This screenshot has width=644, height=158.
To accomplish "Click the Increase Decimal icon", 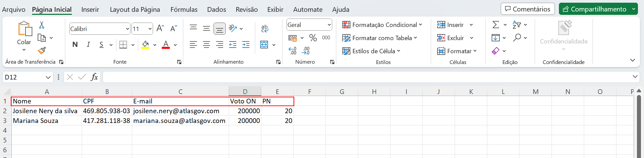I will pos(293,51).
